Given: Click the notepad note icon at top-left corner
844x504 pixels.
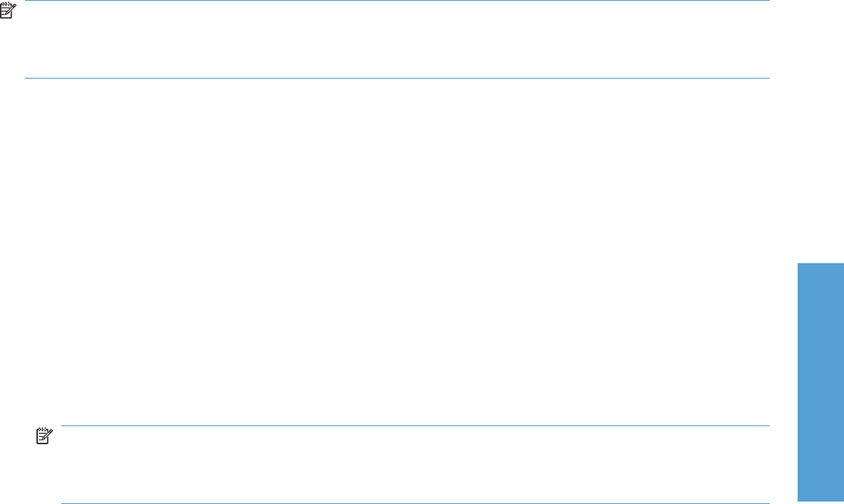Looking at the screenshot, I should coord(7,11).
